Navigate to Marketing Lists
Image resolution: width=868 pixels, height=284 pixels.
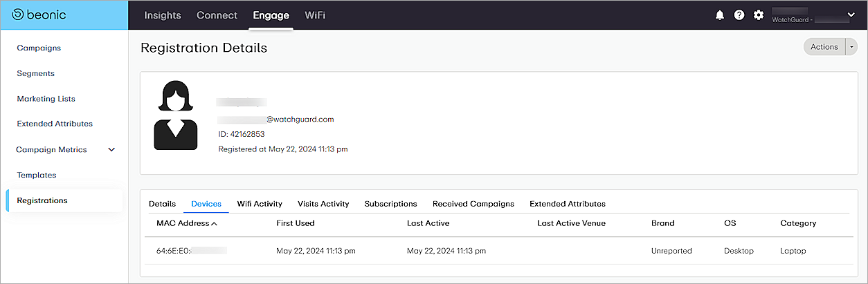[x=46, y=99]
